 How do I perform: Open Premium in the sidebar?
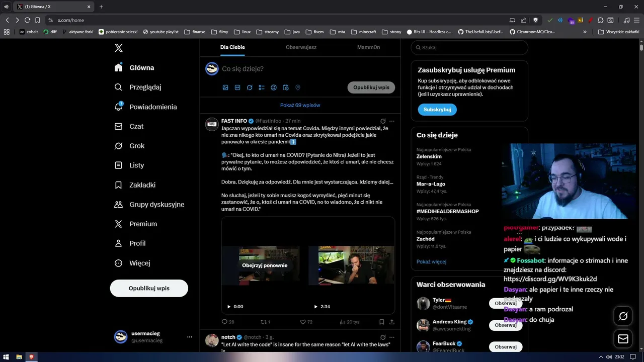coord(136,224)
